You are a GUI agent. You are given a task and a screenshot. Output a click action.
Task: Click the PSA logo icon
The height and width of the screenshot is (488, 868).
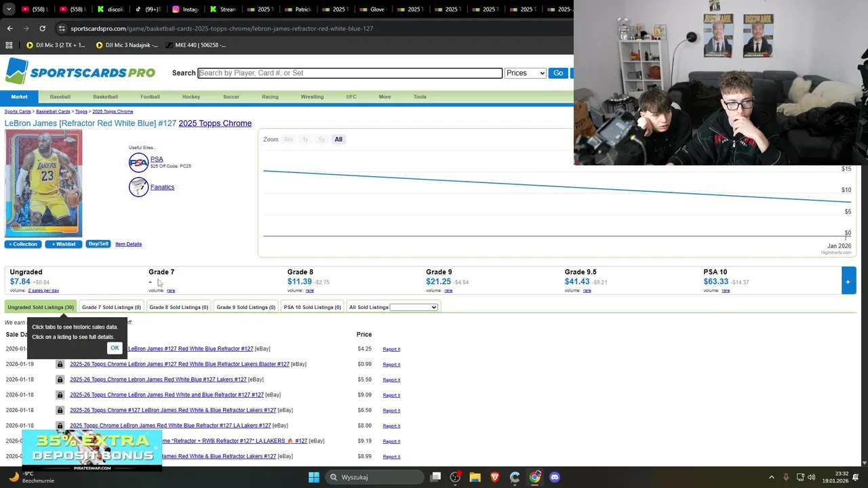point(138,163)
